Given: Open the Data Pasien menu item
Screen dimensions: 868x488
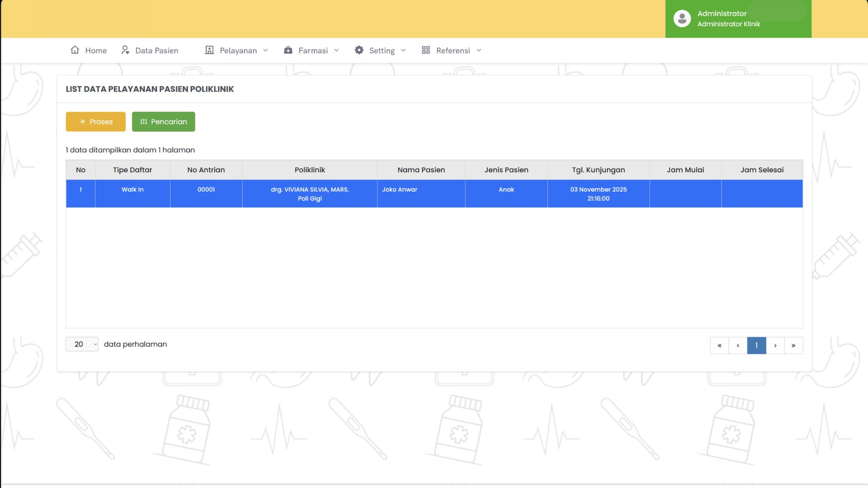Looking at the screenshot, I should 156,51.
